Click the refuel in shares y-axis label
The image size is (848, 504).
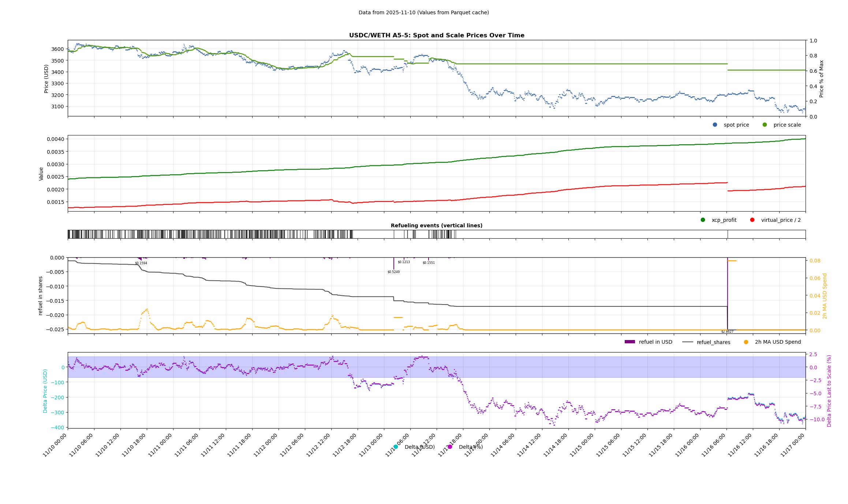coord(41,295)
